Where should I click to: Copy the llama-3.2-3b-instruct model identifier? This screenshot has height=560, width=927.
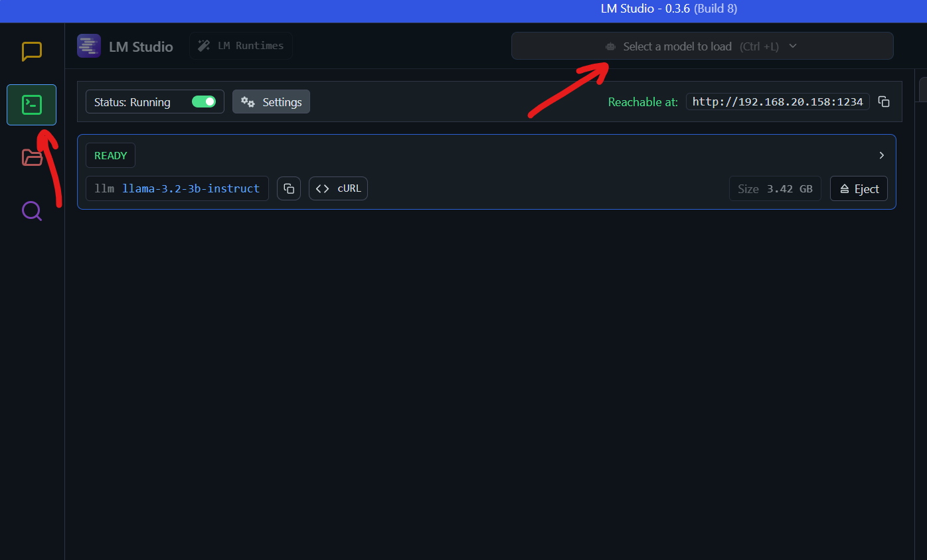289,188
